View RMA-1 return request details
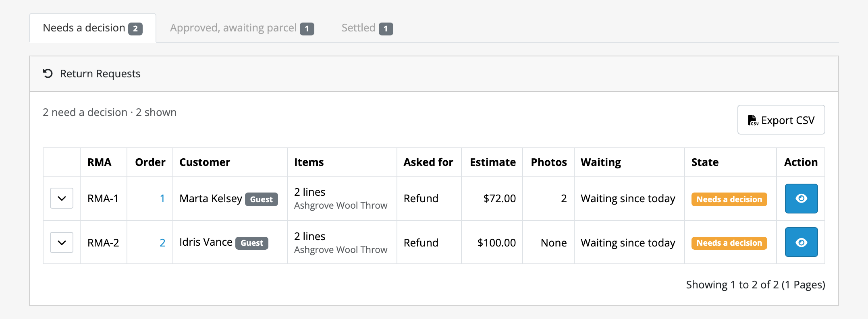 [x=801, y=199]
